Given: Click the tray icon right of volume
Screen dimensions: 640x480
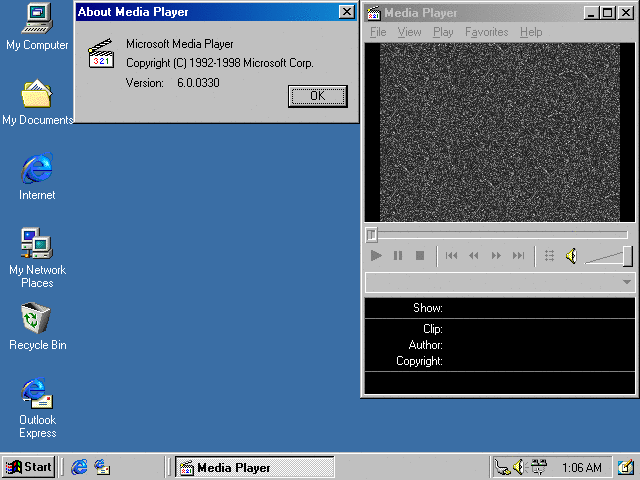Looking at the screenshot, I should coord(539,467).
